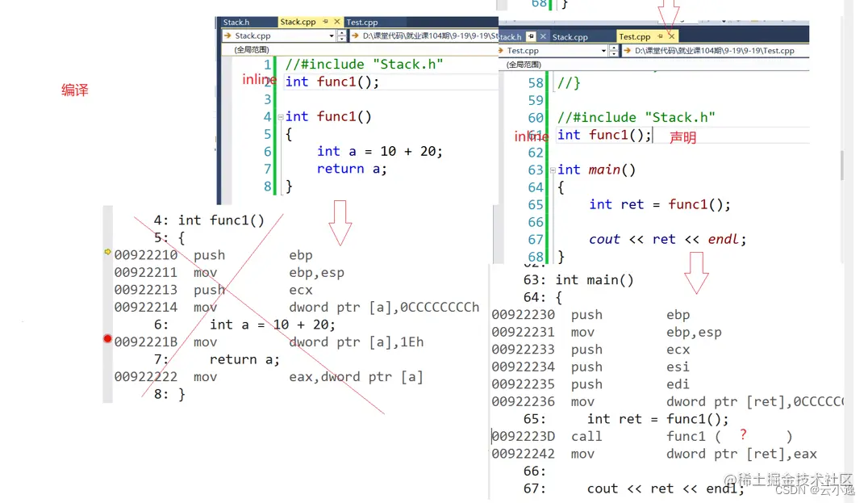Click 'int a = 10 + 20;' on line 6 of Stack.cpp
868x503 pixels.
point(380,151)
